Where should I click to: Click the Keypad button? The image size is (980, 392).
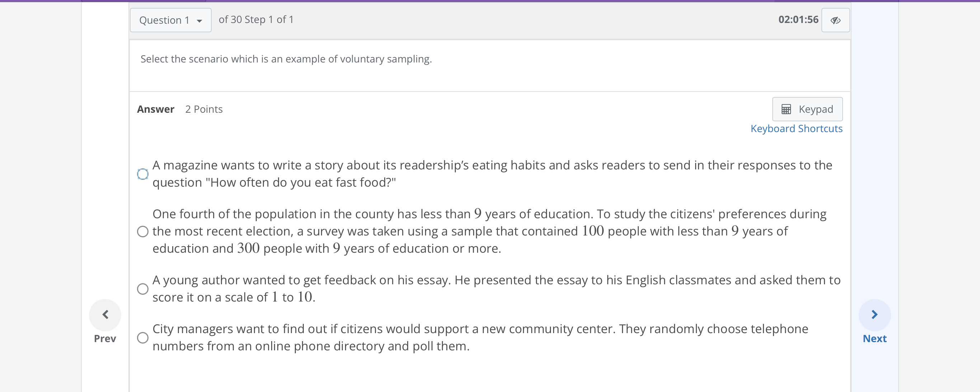807,109
